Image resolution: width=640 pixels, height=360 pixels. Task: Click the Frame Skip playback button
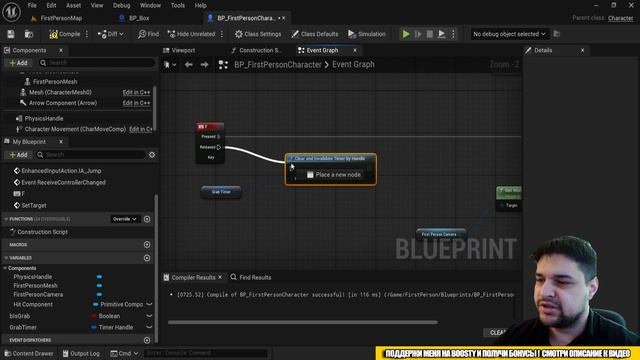tap(418, 34)
